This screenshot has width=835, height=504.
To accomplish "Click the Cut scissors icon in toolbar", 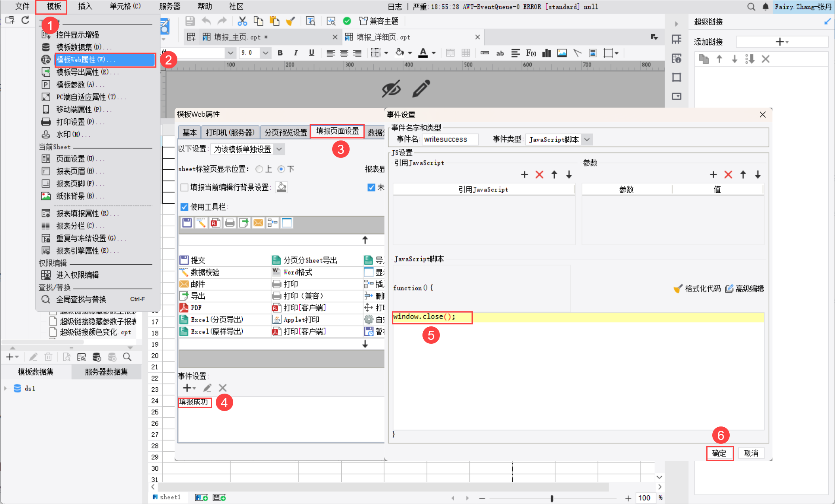I will 242,21.
